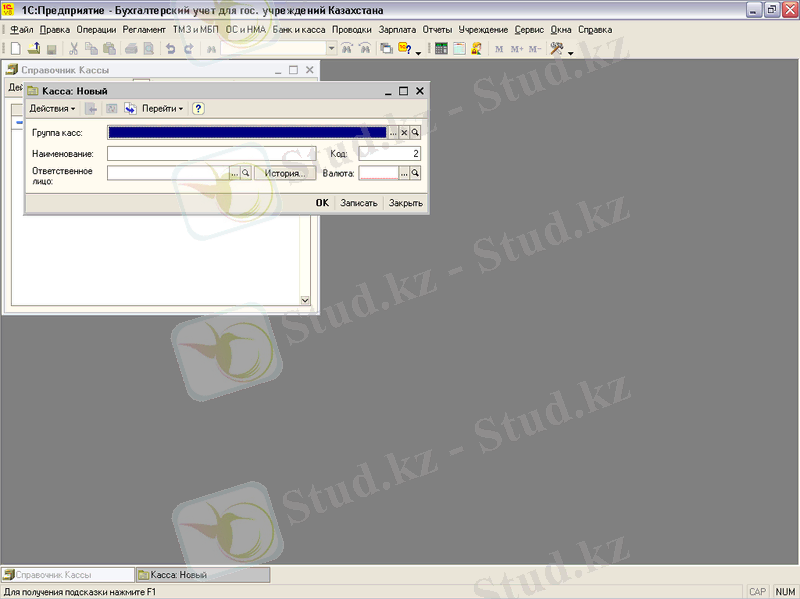The width and height of the screenshot is (800, 599).
Task: Click the Закрыть button
Action: (x=406, y=203)
